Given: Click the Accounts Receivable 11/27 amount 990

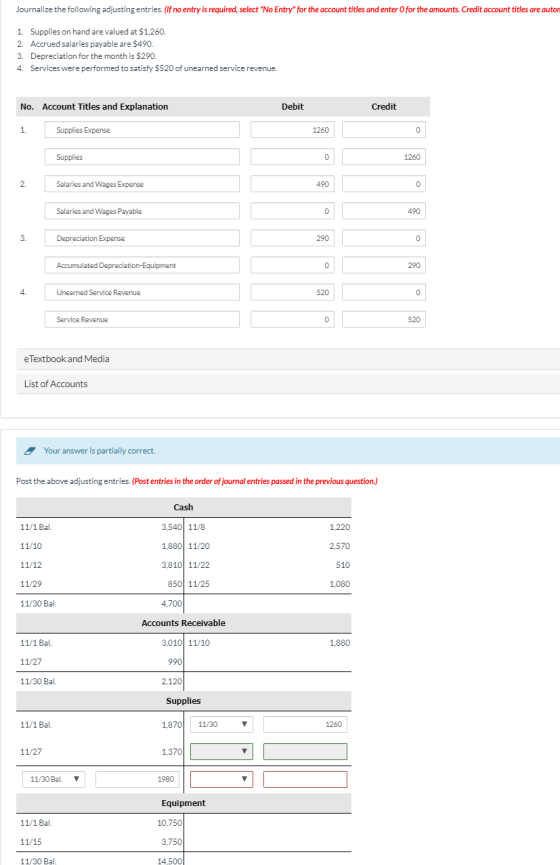Looking at the screenshot, I should pos(175,661).
